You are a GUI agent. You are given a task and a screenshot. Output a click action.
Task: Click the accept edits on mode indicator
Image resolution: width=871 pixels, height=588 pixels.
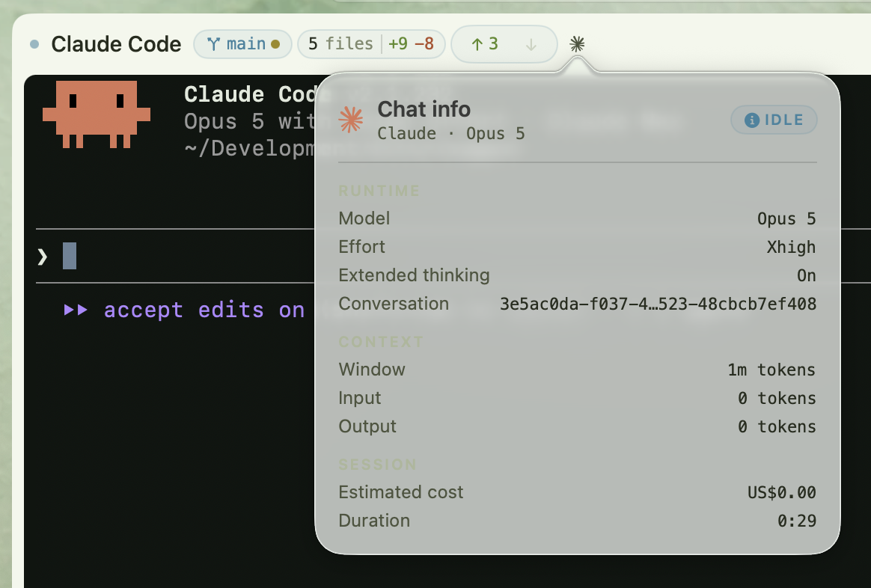pos(185,310)
